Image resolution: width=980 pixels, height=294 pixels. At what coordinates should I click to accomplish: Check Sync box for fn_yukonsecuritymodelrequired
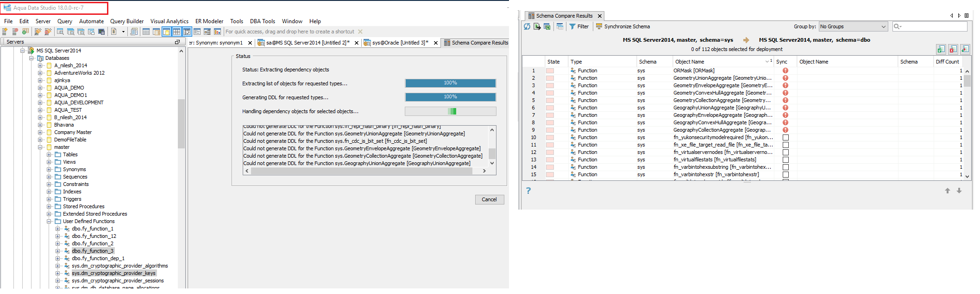pos(785,137)
